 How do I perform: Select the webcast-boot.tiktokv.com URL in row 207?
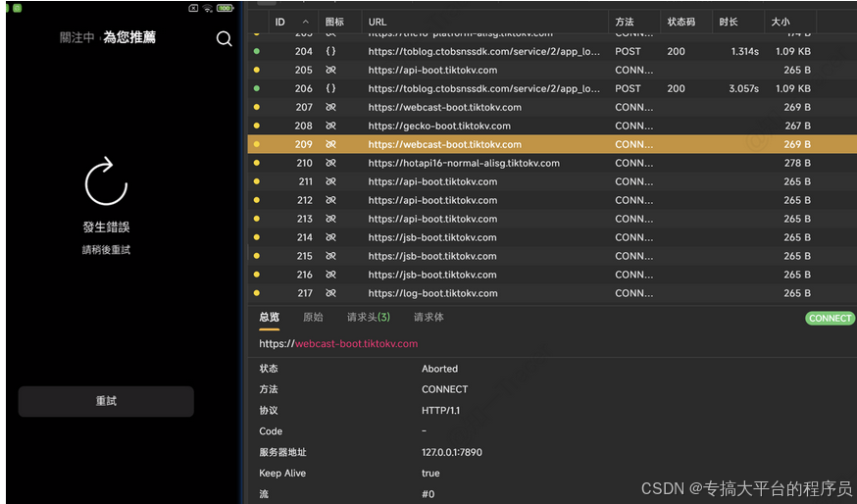(x=445, y=107)
